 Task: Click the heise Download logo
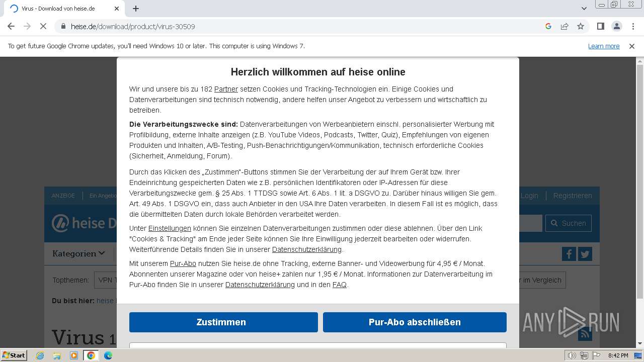pos(85,223)
